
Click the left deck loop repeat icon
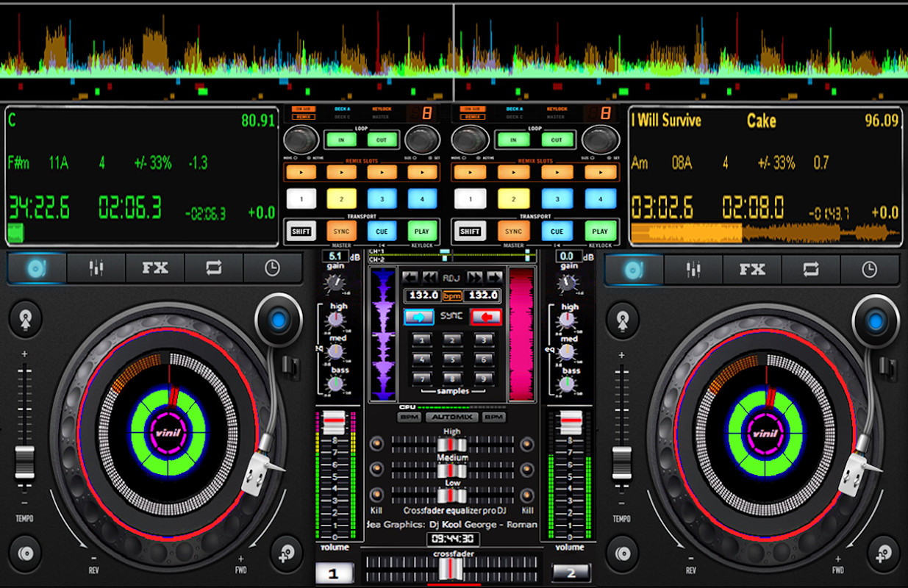(x=213, y=269)
